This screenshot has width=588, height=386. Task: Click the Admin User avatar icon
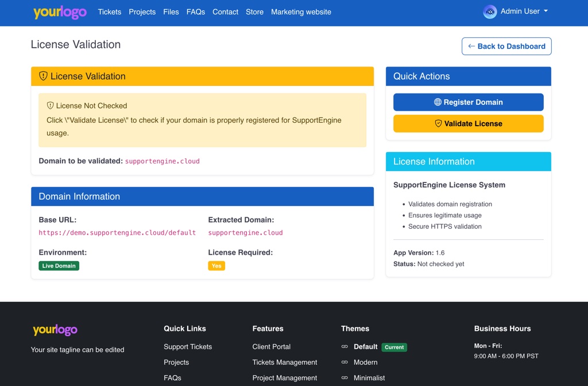[x=490, y=11]
